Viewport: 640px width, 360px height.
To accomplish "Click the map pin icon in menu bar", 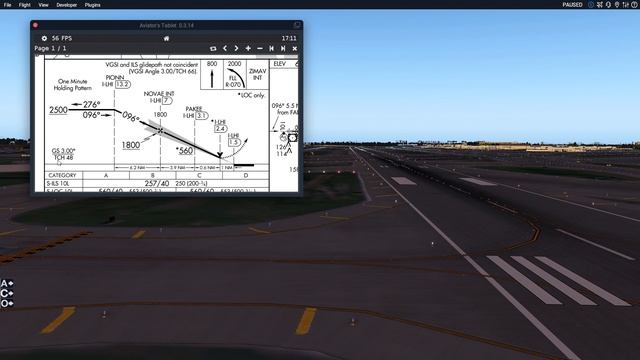I will 617,5.
